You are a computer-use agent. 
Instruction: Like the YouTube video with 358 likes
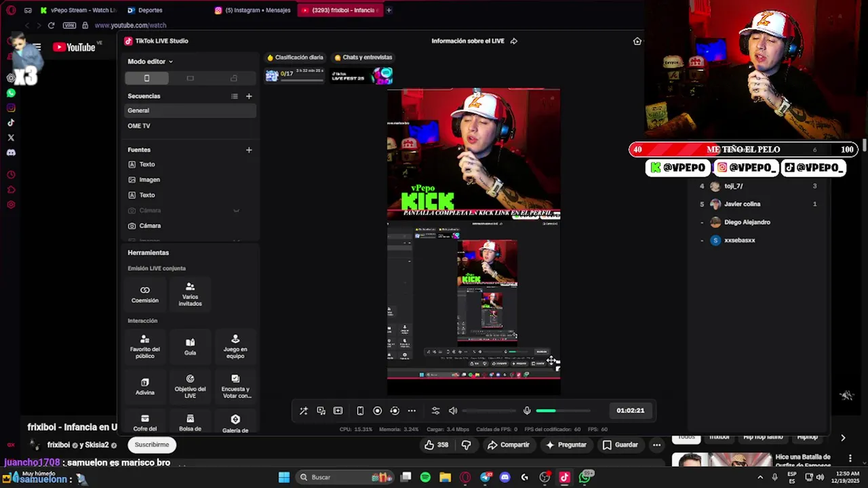[x=436, y=445]
